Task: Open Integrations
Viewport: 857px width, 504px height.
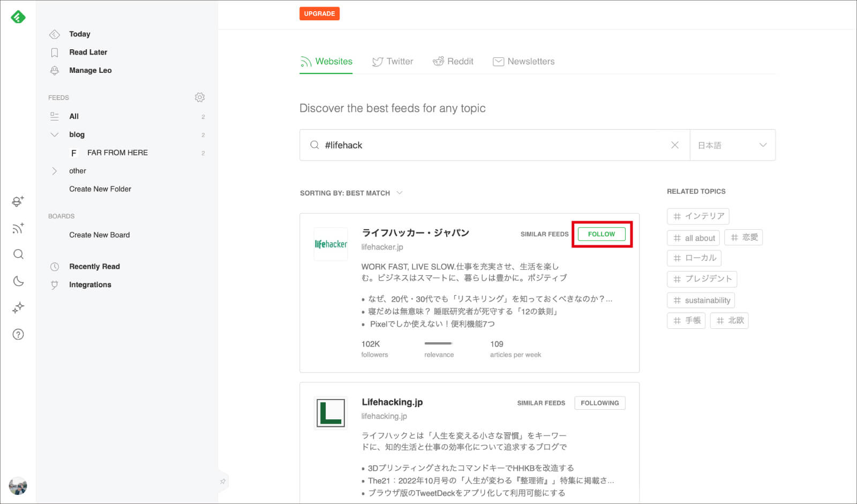Action: pos(90,284)
